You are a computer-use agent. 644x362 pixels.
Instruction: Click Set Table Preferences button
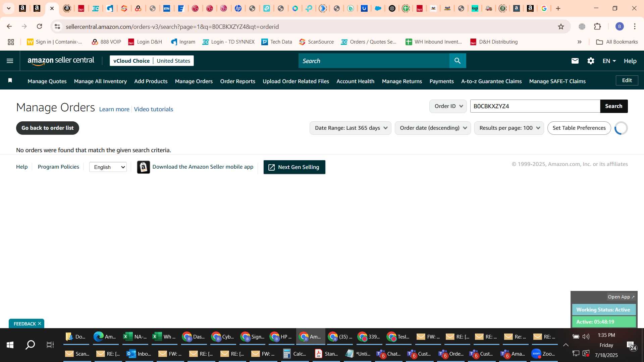(579, 128)
